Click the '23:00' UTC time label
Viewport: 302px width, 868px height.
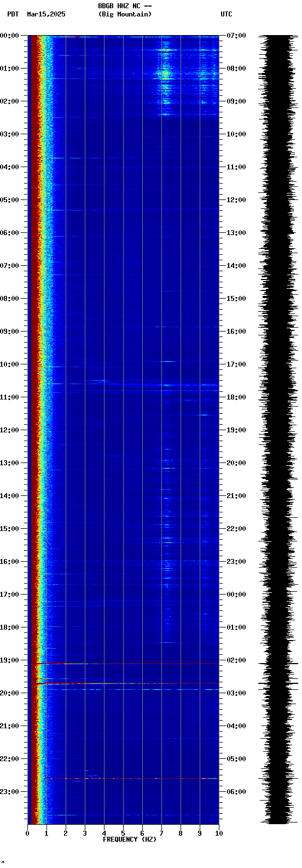pos(236,562)
